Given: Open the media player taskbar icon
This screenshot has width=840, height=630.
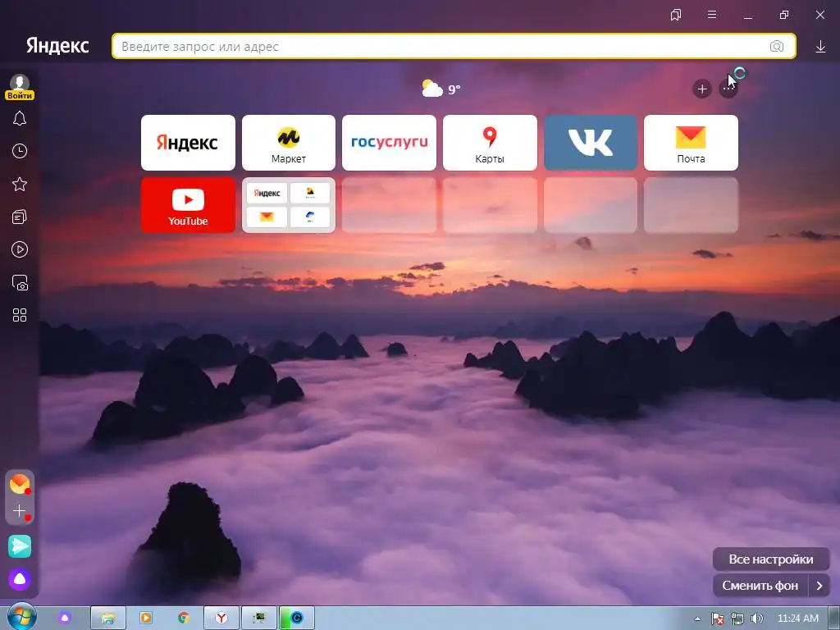Looking at the screenshot, I should (146, 619).
